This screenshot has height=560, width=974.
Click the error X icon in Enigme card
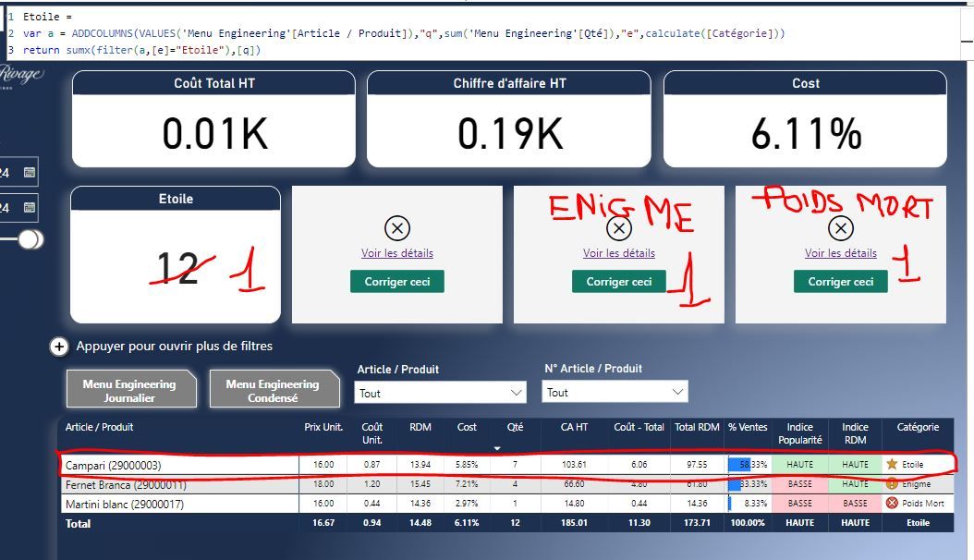click(x=619, y=228)
